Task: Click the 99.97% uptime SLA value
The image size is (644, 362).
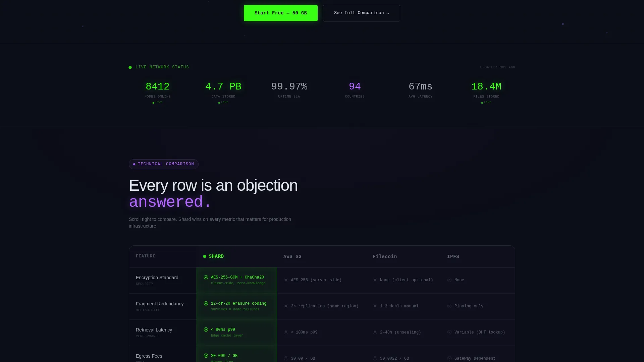Action: click(x=289, y=86)
